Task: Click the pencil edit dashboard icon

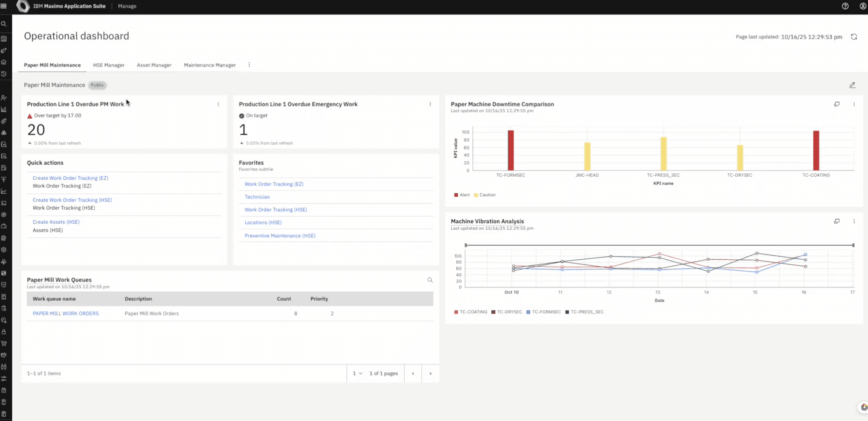Action: point(852,85)
